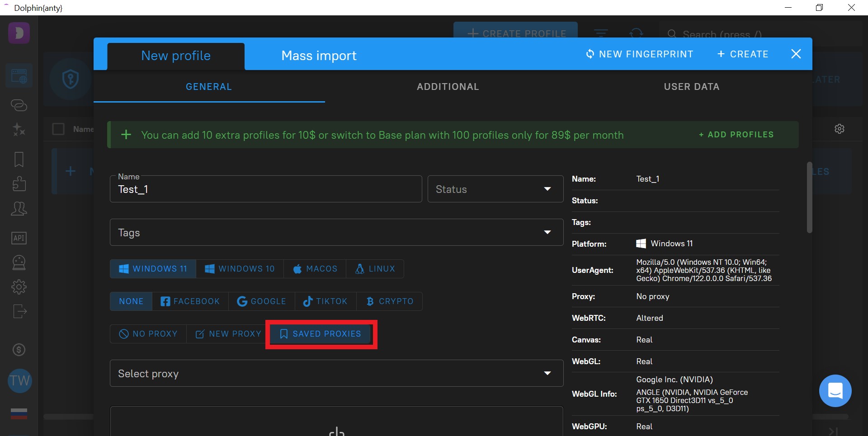Screen dimensions: 868x436
Task: Open the GENERAL tab
Action: (209, 87)
